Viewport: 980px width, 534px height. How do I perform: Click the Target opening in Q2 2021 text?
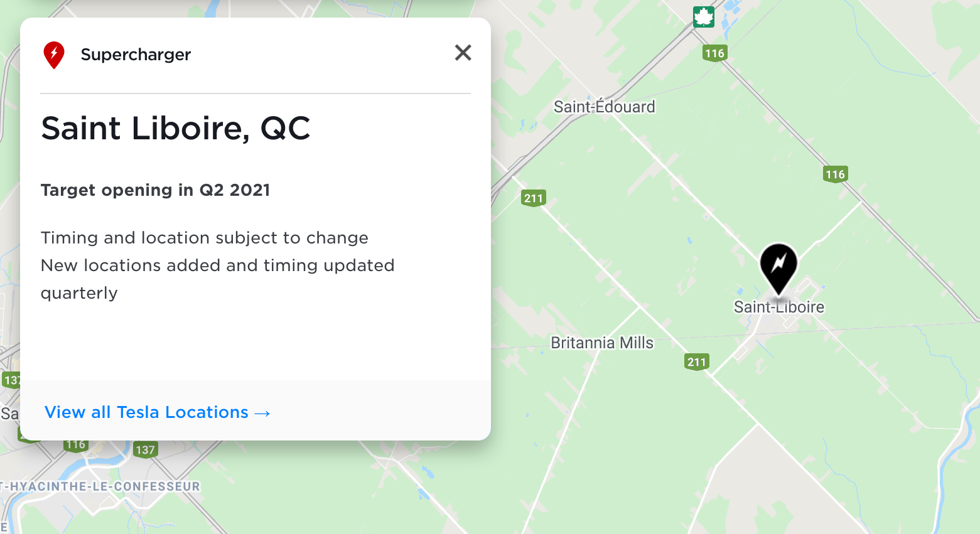[x=155, y=190]
